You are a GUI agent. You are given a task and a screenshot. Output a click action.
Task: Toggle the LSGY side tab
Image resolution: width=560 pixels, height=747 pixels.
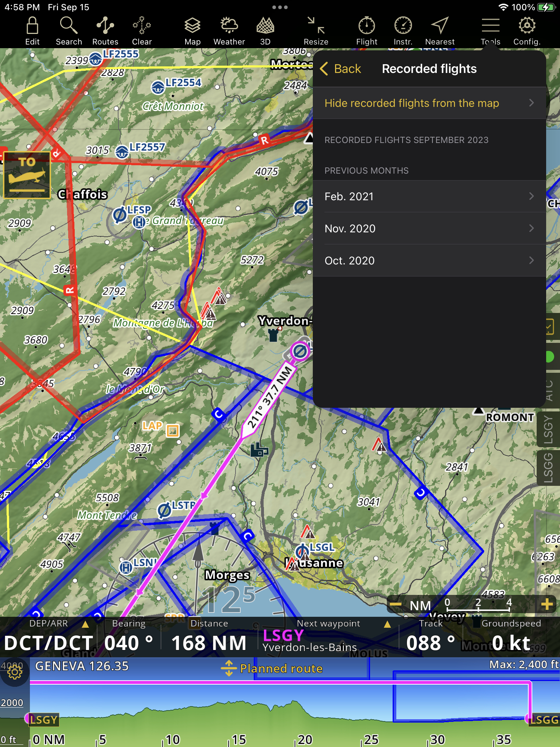point(549,430)
